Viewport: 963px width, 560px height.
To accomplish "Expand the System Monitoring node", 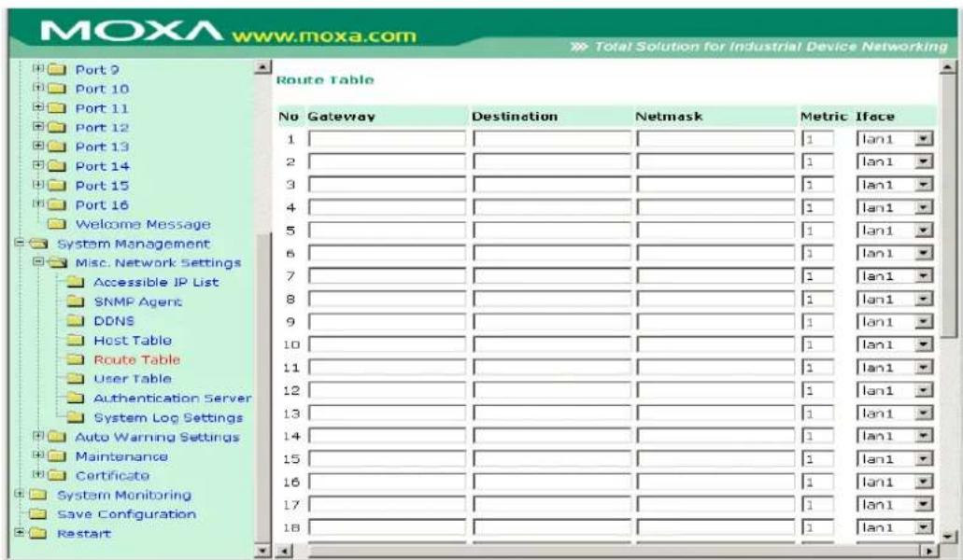I will point(20,494).
